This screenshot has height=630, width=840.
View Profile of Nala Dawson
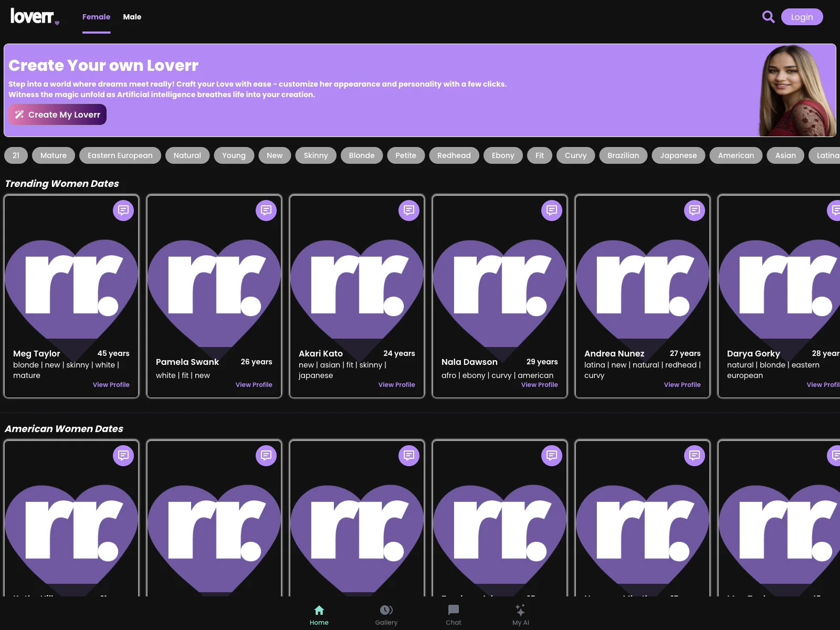point(540,385)
